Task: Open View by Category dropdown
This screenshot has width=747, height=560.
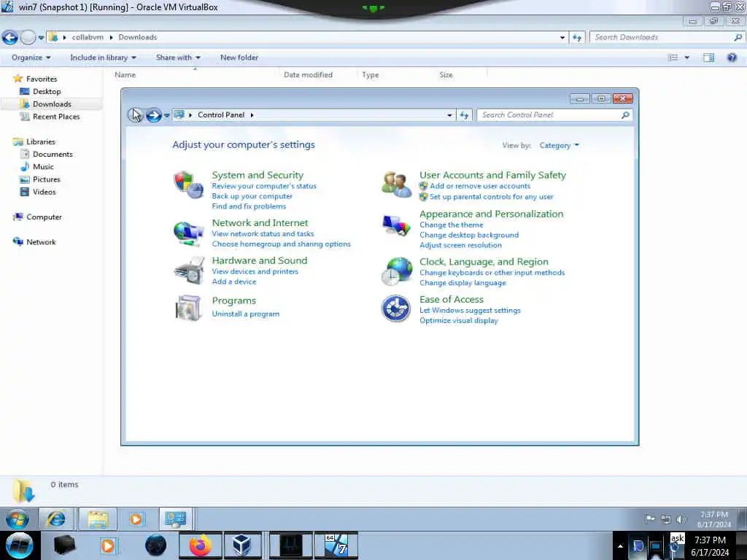Action: coord(560,145)
